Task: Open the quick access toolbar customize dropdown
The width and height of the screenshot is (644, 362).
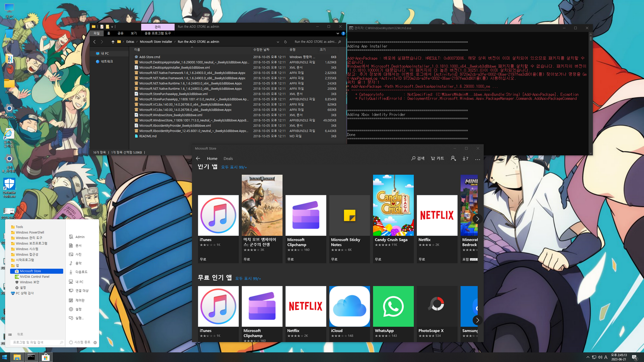Action: (112, 27)
